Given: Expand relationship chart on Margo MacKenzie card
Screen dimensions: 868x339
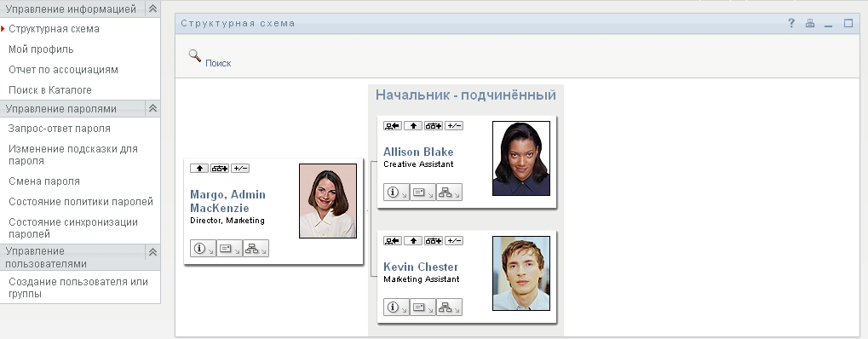Looking at the screenshot, I should pos(220,169).
